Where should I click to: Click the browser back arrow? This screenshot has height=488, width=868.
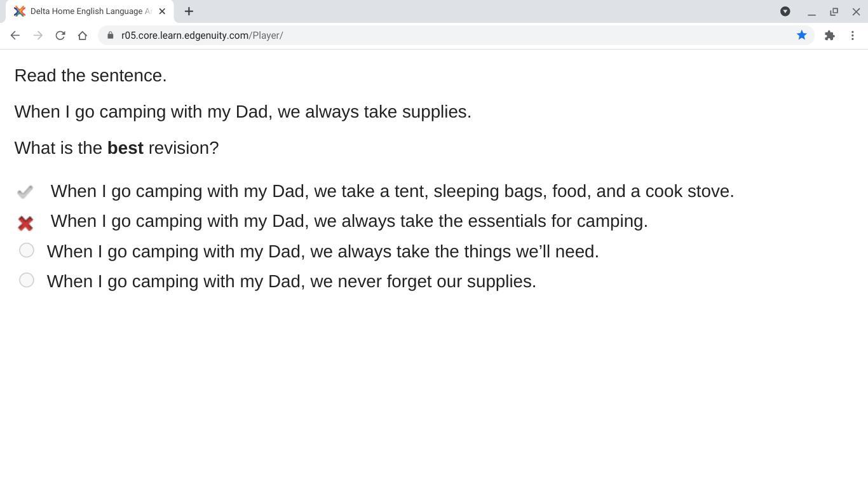[x=15, y=36]
